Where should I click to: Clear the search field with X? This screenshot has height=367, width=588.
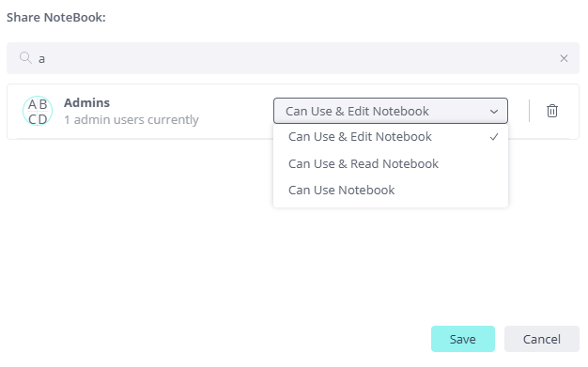pos(564,58)
